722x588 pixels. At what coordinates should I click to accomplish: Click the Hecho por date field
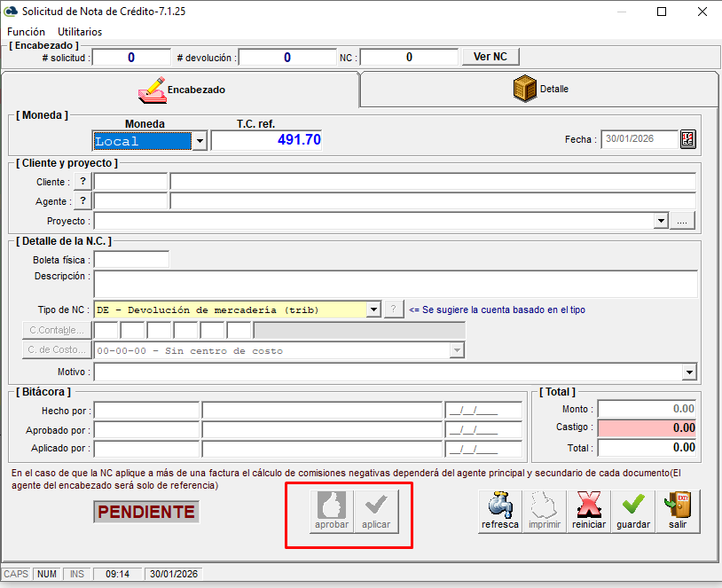tap(483, 411)
